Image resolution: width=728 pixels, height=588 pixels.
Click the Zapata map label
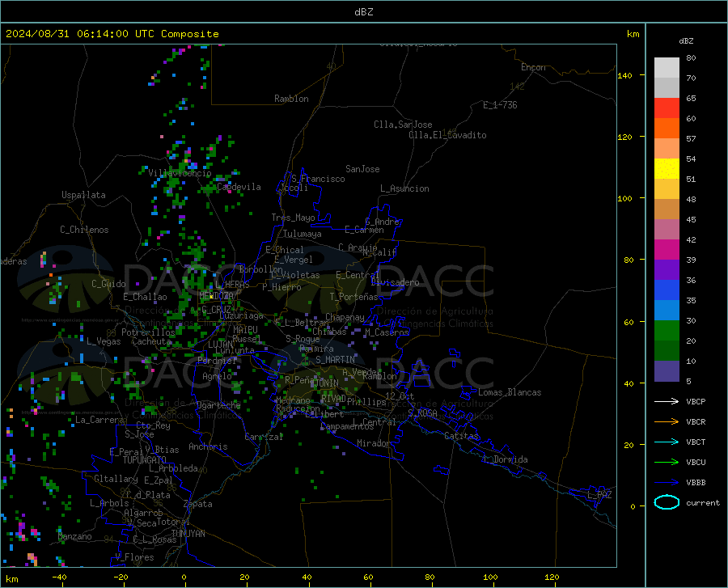(198, 504)
